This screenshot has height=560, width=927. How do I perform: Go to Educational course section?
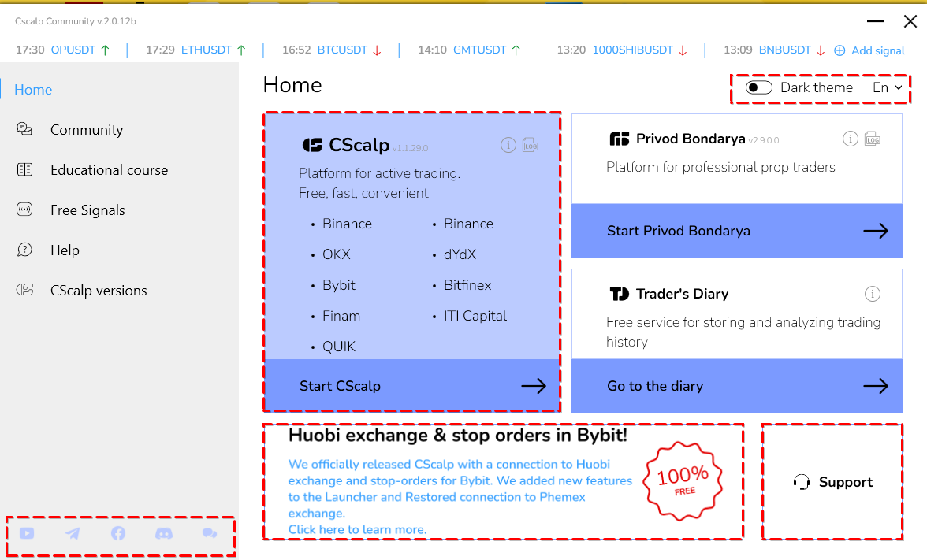click(x=109, y=170)
